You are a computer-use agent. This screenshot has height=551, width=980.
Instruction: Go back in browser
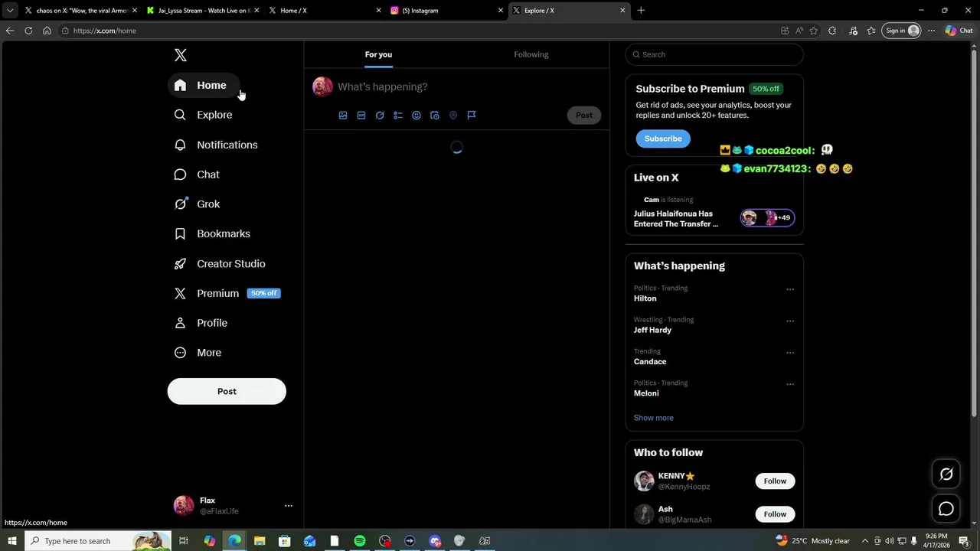[x=10, y=31]
